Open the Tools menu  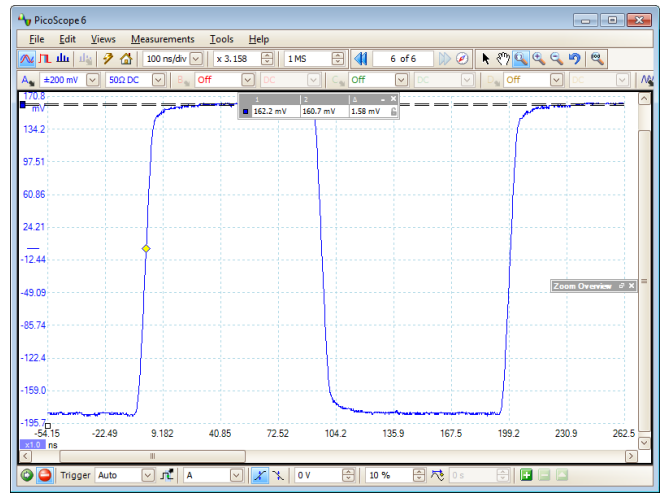click(221, 39)
